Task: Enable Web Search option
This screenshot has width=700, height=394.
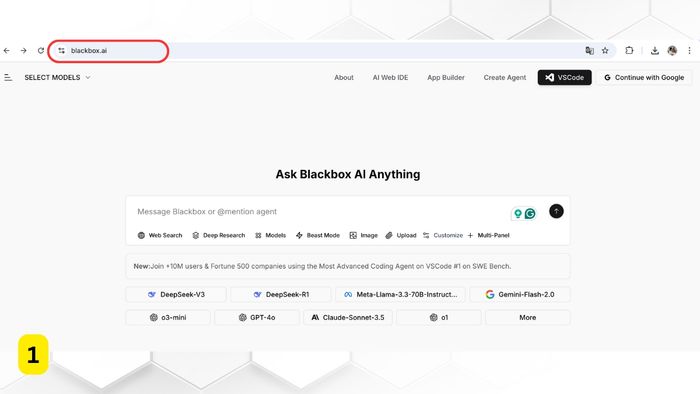Action: [160, 235]
